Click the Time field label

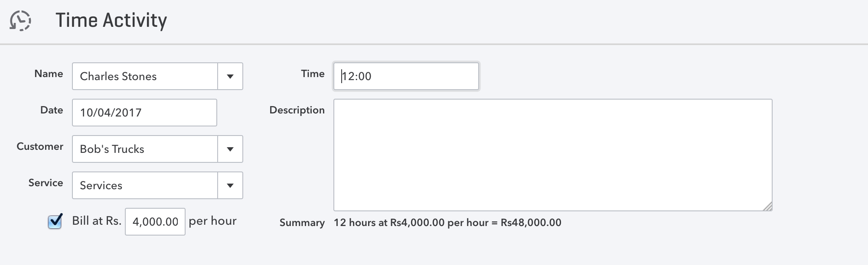point(313,74)
